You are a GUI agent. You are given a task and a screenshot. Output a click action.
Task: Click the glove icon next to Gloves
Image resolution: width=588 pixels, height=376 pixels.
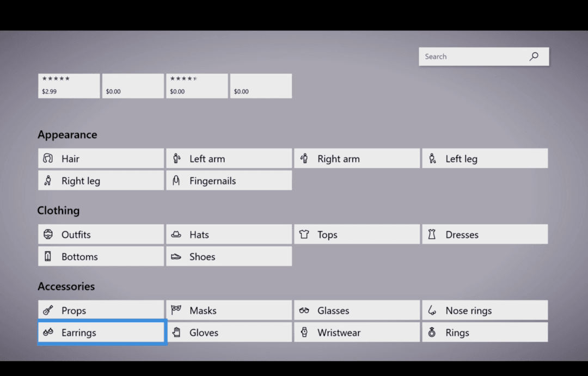tap(176, 332)
